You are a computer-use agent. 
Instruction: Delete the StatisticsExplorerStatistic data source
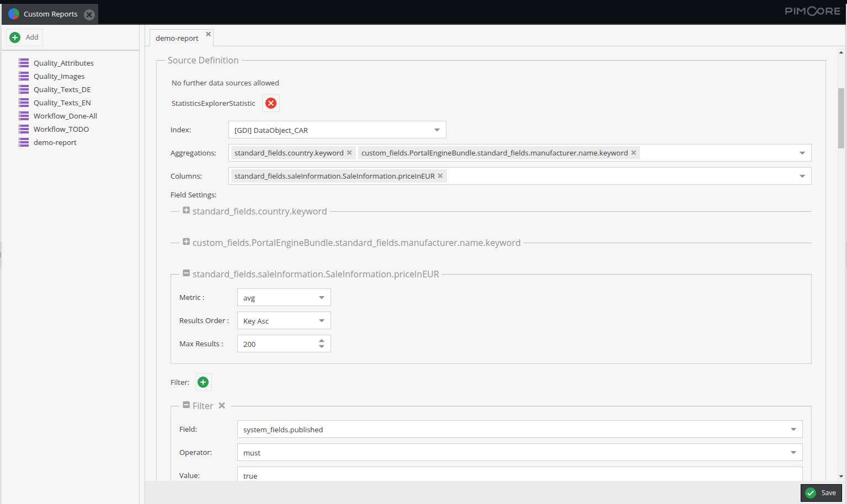(x=270, y=103)
